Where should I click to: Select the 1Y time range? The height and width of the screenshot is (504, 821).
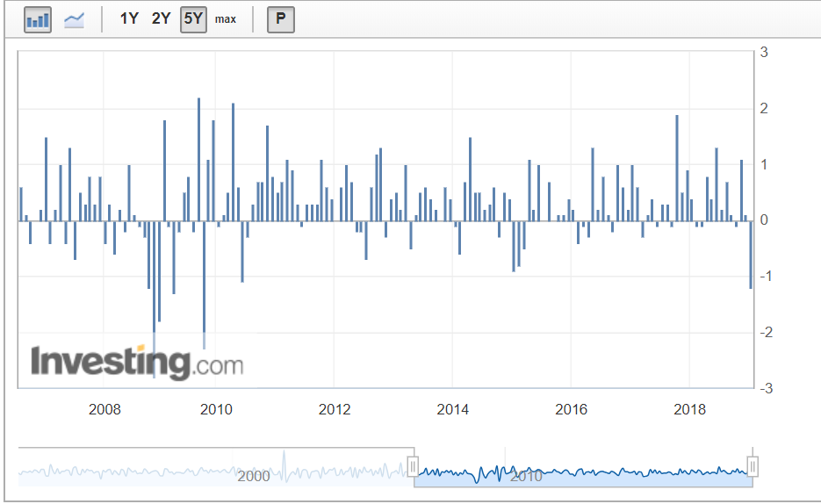[129, 18]
